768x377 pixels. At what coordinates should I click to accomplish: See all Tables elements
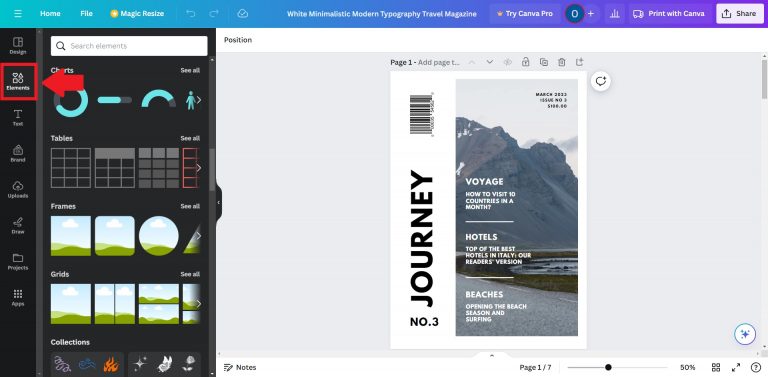click(x=190, y=138)
